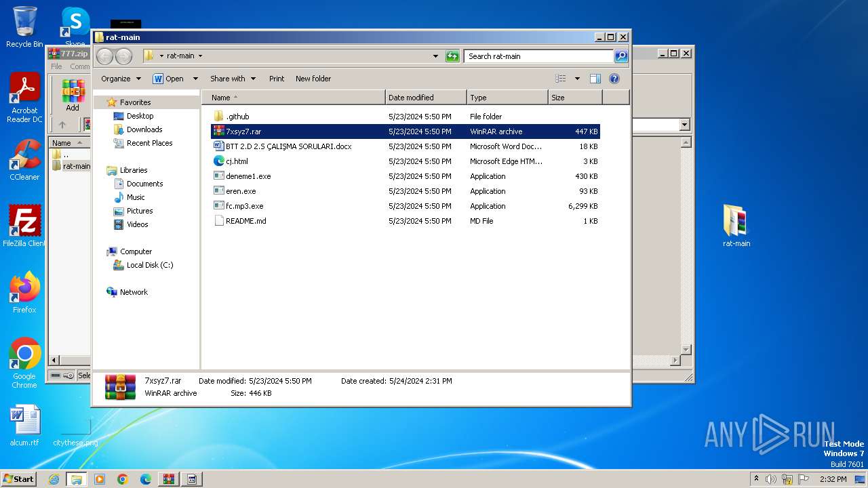868x488 pixels.
Task: Click the Back navigation arrow
Action: click(x=105, y=56)
